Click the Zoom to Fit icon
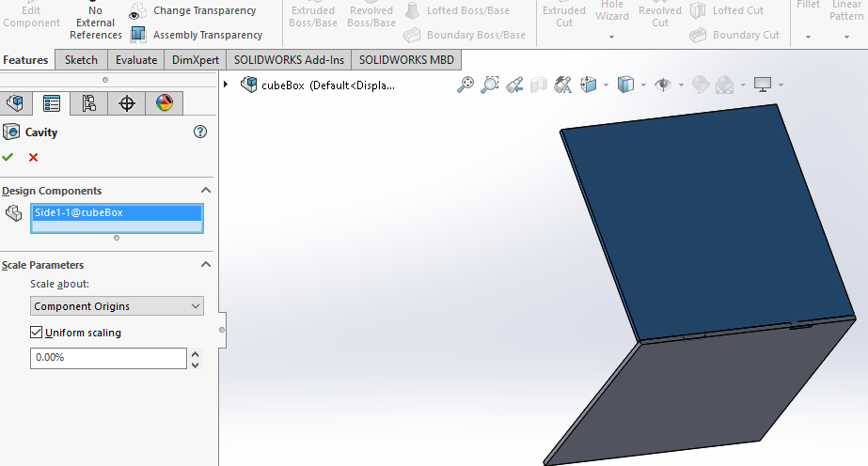Viewport: 868px width, 466px height. [x=465, y=85]
